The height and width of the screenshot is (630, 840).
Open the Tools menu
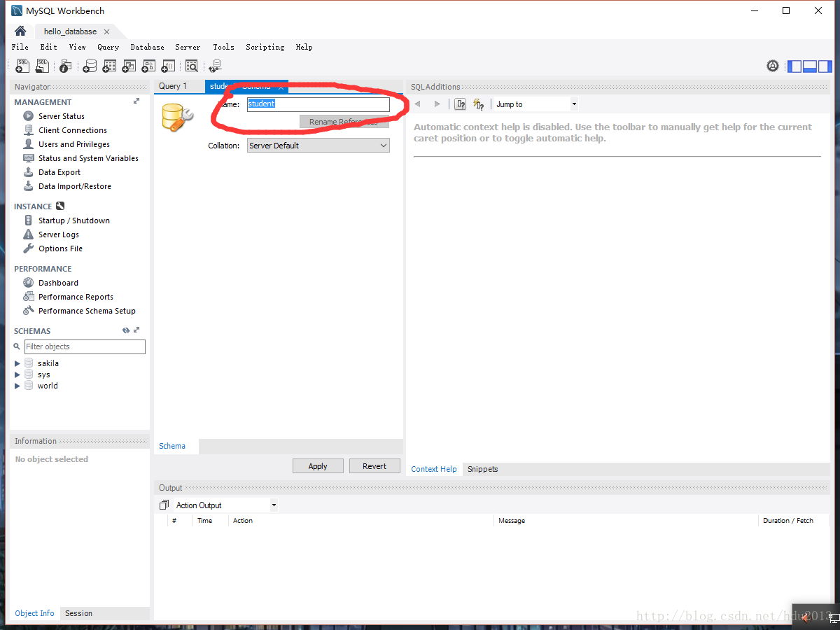click(x=223, y=47)
